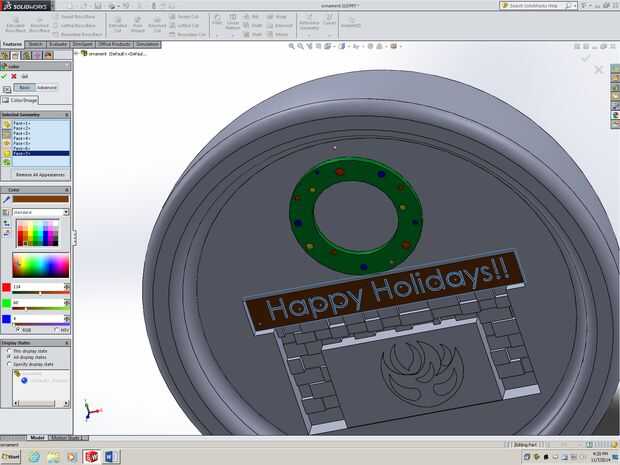This screenshot has height=465, width=620.
Task: Click Extruded Boss/Base tool
Action: pyautogui.click(x=16, y=24)
